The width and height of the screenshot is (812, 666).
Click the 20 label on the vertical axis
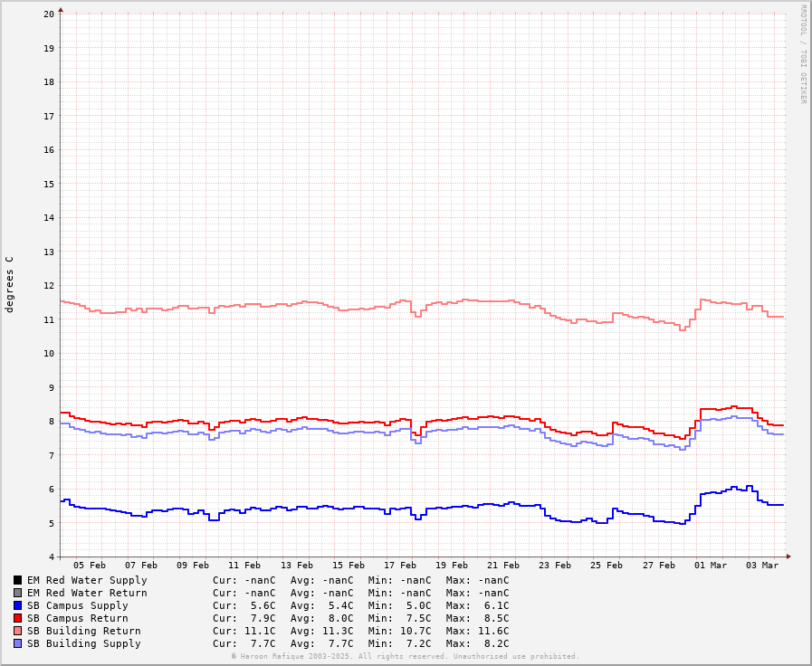(49, 14)
